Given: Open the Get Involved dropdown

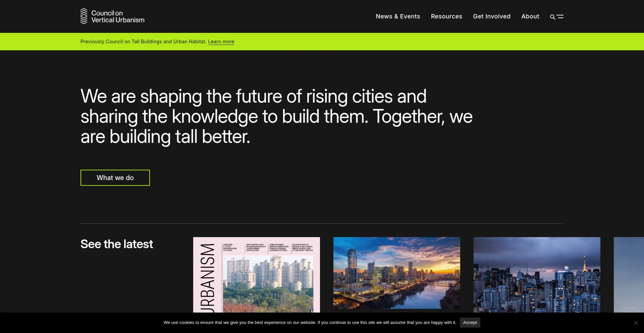Looking at the screenshot, I should [491, 16].
